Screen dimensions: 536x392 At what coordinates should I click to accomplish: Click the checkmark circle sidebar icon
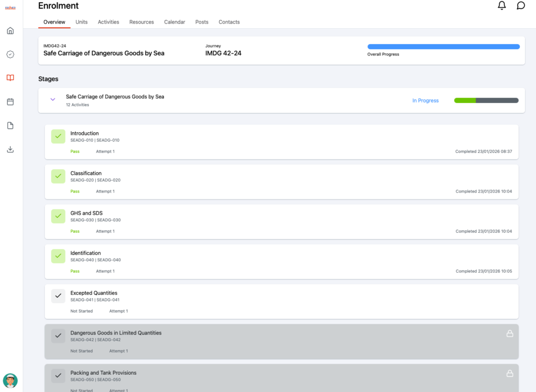10,54
